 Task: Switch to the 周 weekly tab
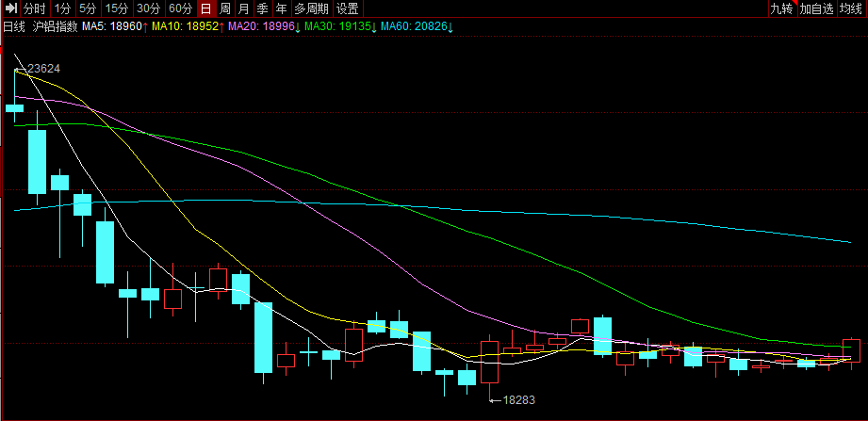(224, 8)
